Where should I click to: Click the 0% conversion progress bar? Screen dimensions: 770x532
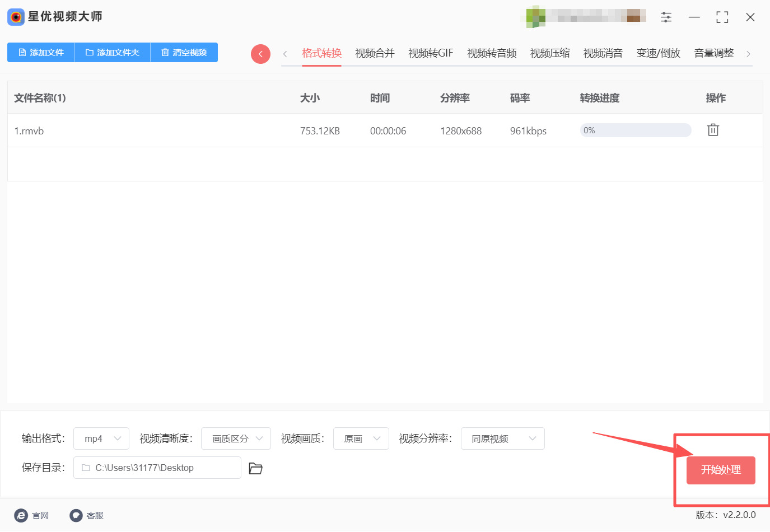635,130
